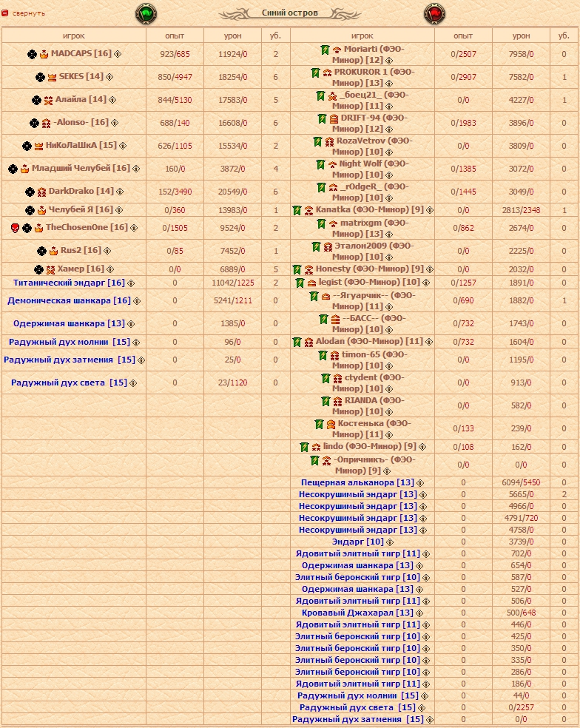Open info icon beside Демоническая шанкара [16]
Image resolution: width=580 pixels, height=728 pixels.
click(137, 301)
